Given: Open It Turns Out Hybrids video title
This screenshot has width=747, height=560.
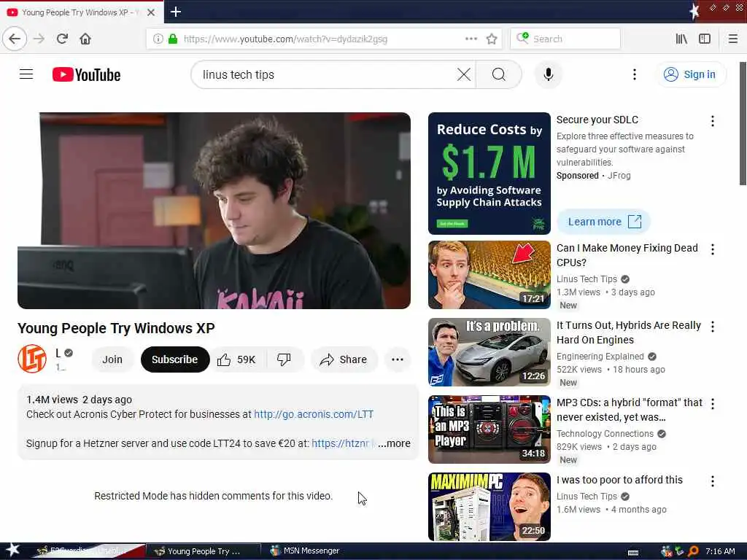Looking at the screenshot, I should click(x=628, y=332).
